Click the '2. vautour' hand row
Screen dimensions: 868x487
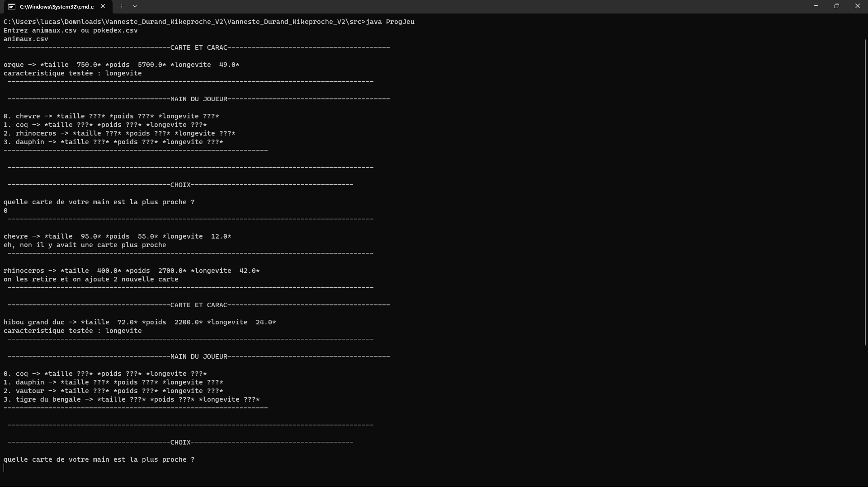(113, 391)
